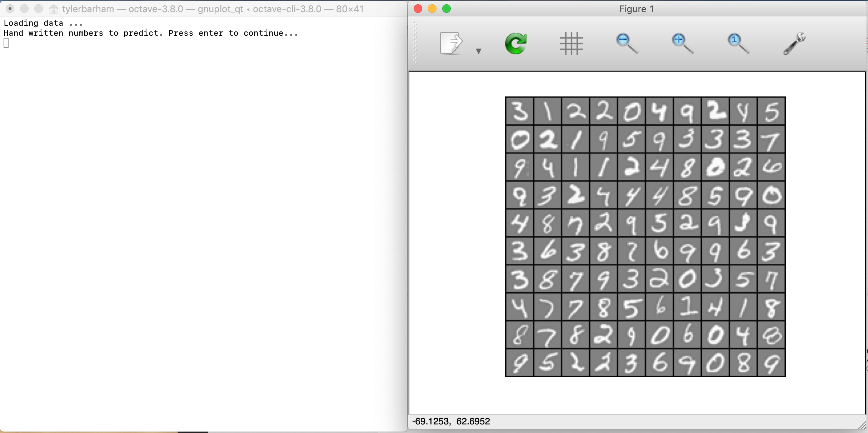Click the top-right digit 5 cell
The height and width of the screenshot is (433, 868).
click(x=771, y=111)
